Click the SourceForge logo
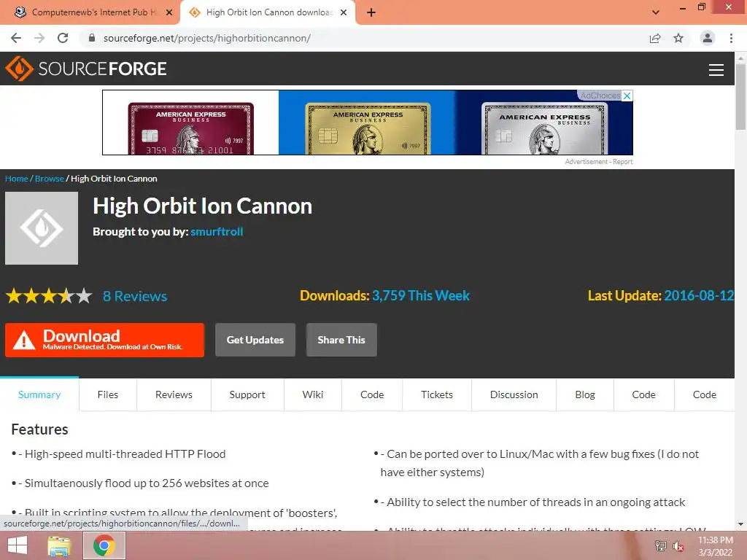Viewport: 747px width, 560px height. tap(86, 69)
